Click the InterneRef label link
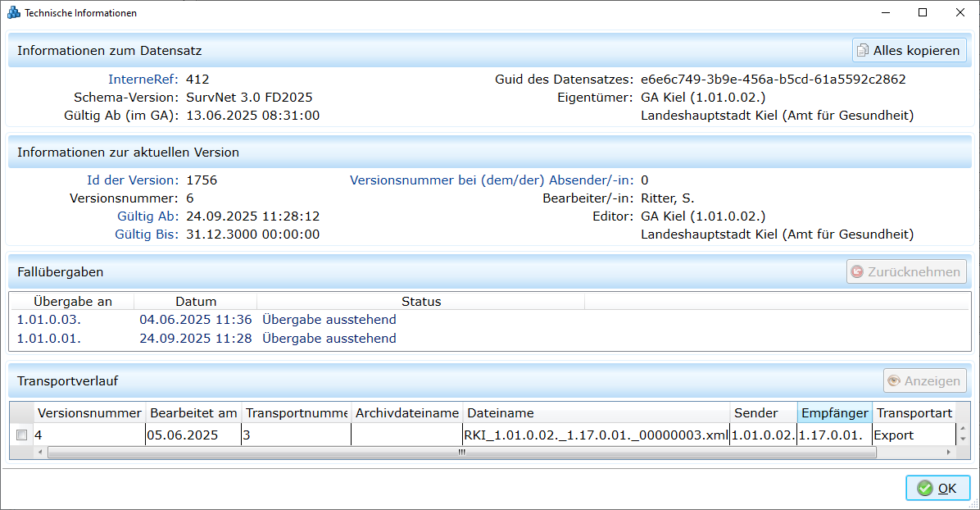The height and width of the screenshot is (510, 980). tap(143, 80)
